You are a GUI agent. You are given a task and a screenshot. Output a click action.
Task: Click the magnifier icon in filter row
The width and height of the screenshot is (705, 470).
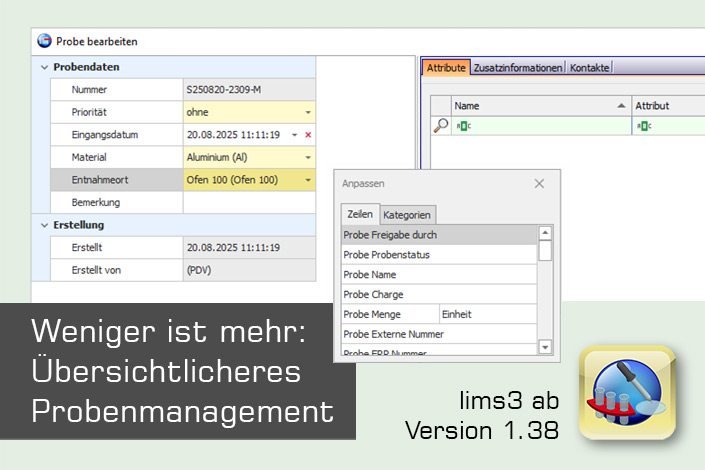[440, 125]
